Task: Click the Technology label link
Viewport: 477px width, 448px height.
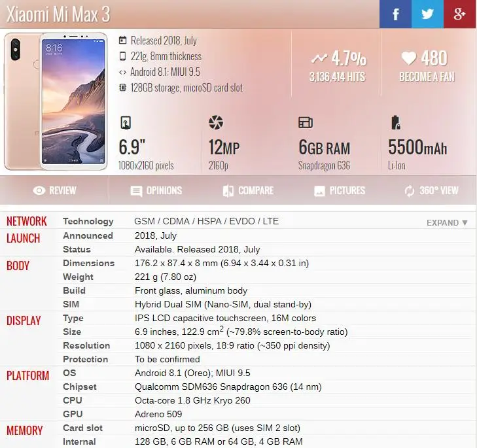Action: tap(88, 222)
